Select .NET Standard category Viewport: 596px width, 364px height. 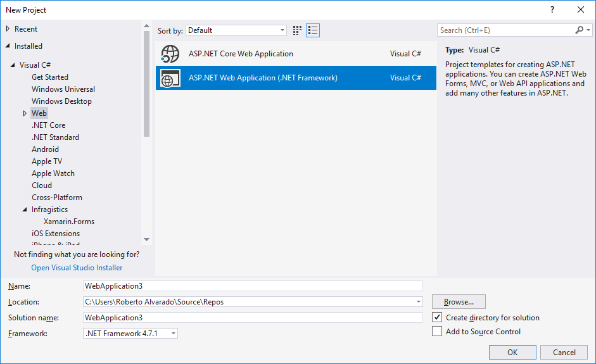pos(55,137)
